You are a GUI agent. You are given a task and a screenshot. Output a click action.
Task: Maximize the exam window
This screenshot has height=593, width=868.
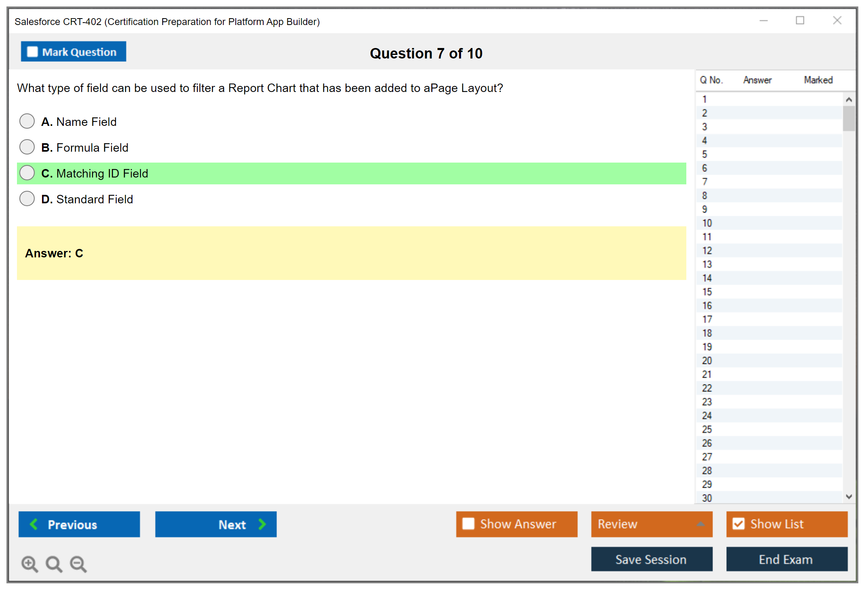[800, 21]
